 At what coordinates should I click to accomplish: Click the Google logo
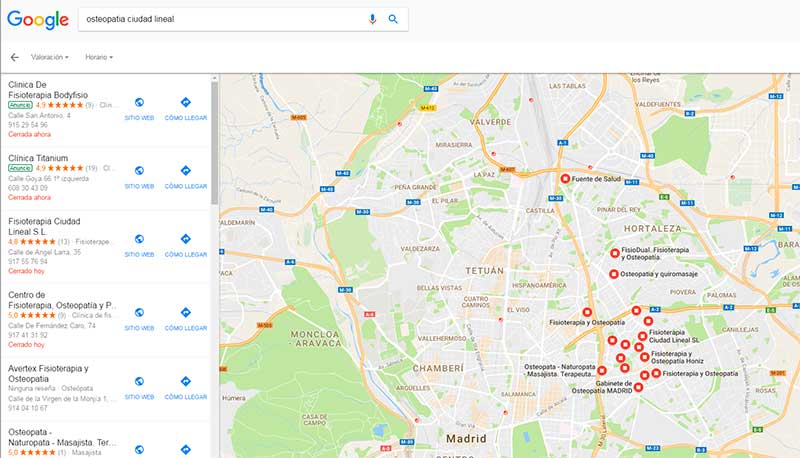pos(38,20)
